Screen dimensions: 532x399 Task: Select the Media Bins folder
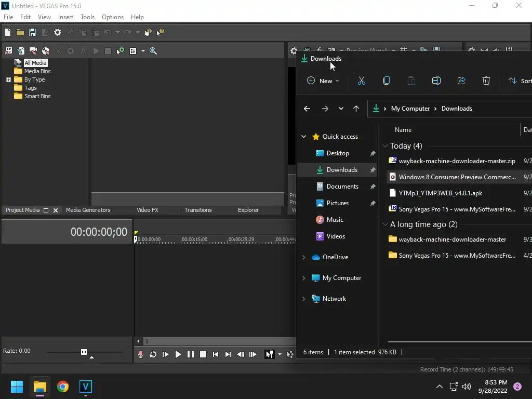click(x=37, y=71)
